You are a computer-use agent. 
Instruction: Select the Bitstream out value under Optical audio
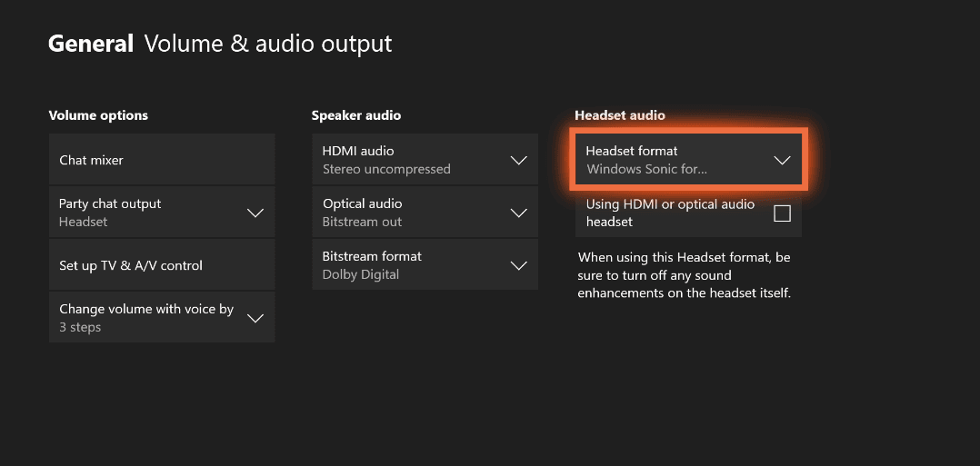click(x=362, y=223)
